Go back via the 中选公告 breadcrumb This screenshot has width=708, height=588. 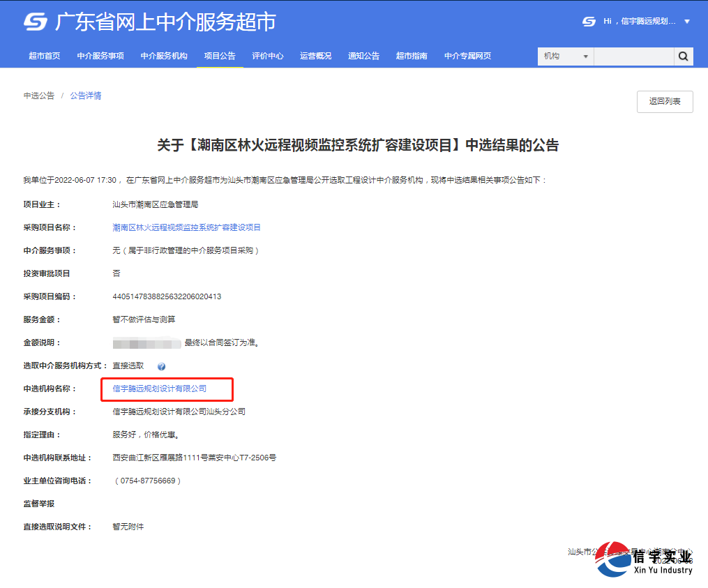point(38,96)
